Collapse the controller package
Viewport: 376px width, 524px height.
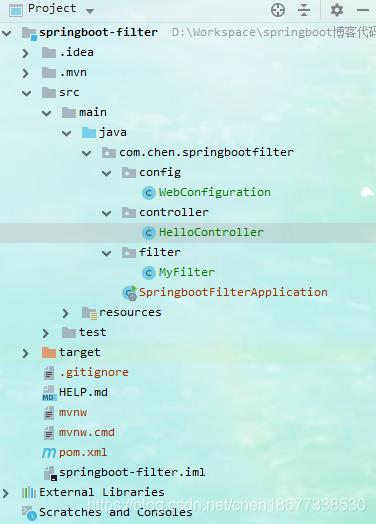[107, 213]
